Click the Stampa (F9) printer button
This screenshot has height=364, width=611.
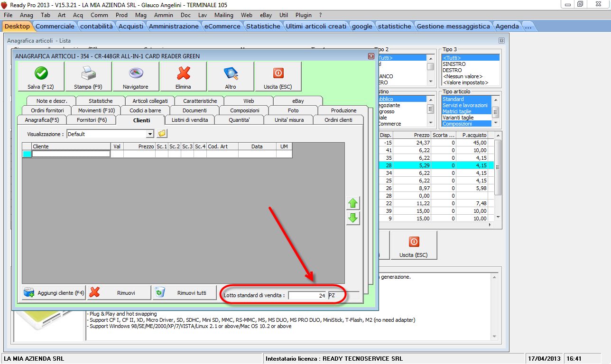coord(89,76)
